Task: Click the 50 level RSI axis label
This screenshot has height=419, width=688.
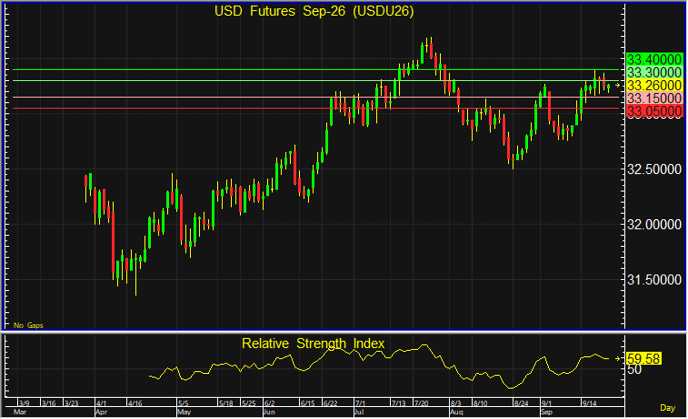Action: pos(634,370)
